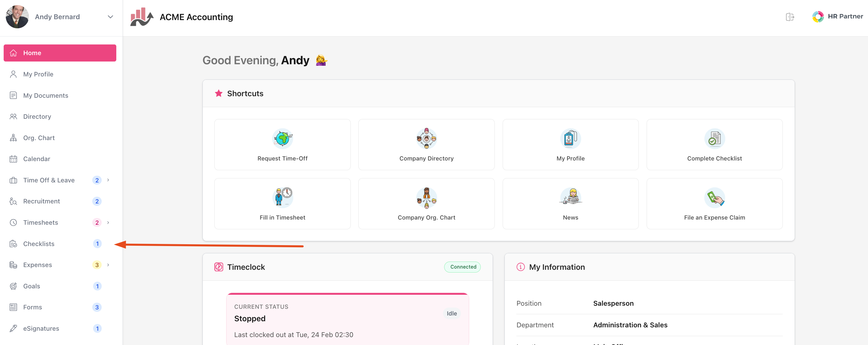Open the Calendar sidebar item

(37, 159)
